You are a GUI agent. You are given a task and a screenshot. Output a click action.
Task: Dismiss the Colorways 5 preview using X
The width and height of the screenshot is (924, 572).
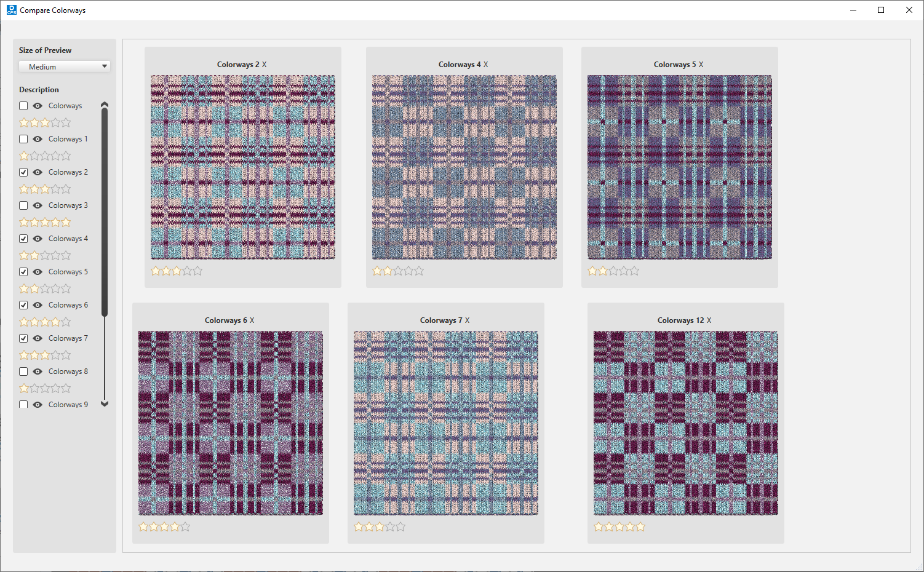click(x=701, y=65)
